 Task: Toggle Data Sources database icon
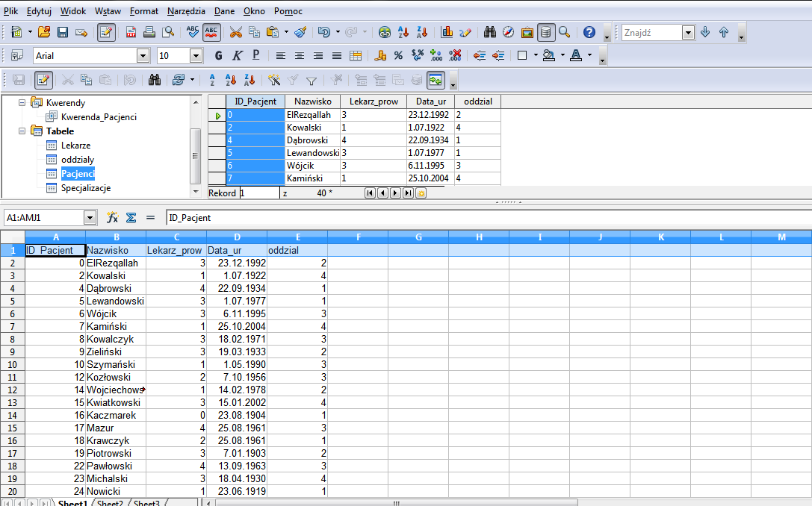pos(546,33)
